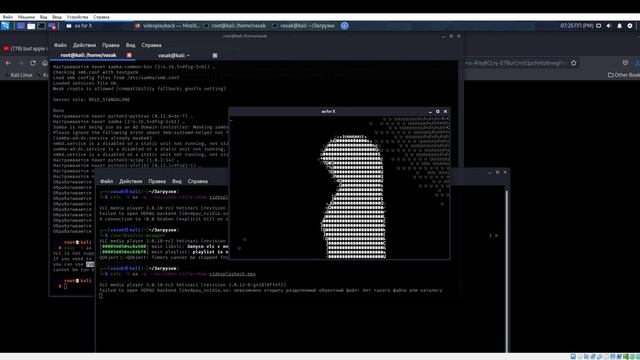This screenshot has height=360, width=640.
Task: Minimize the aa for X window
Action: (x=430, y=111)
